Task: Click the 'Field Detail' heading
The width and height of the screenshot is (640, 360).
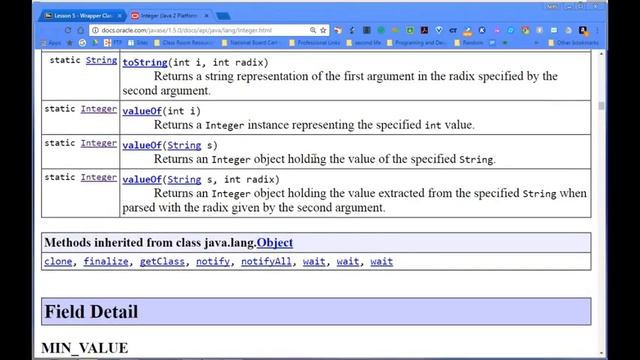Action: (x=91, y=312)
